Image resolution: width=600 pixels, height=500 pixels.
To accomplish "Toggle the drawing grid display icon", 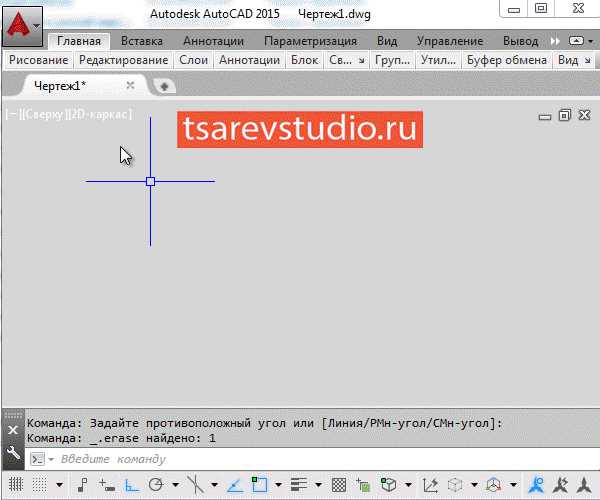I will 16,485.
